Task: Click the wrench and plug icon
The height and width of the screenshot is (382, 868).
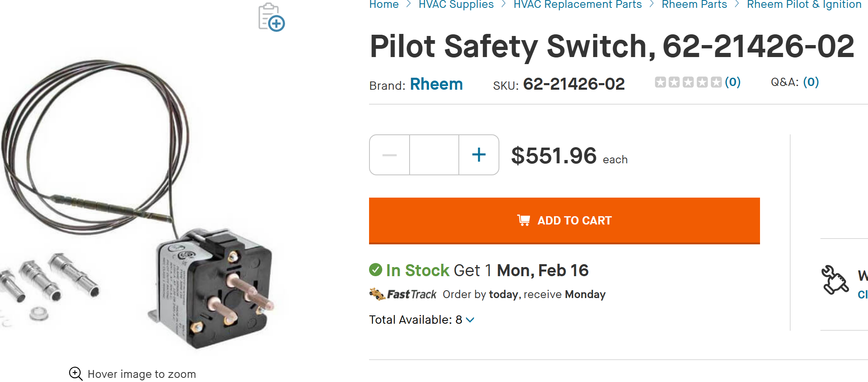Action: point(834,280)
